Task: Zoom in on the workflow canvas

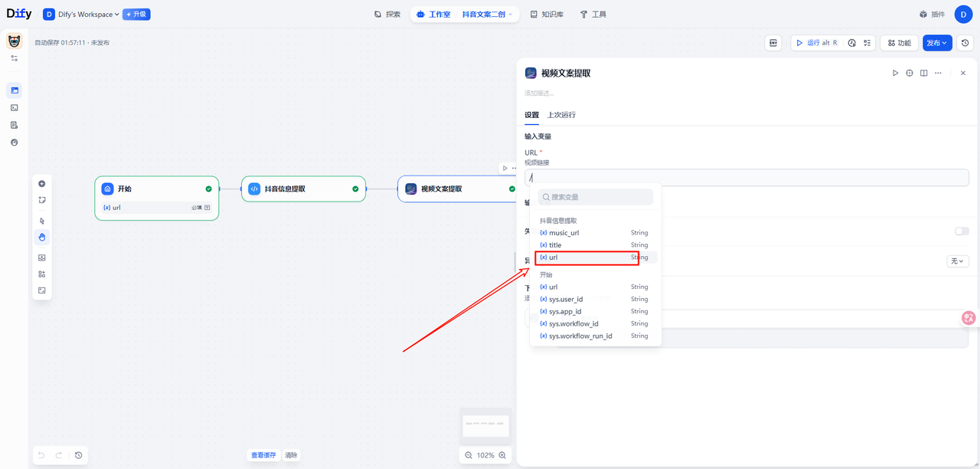Action: tap(502, 455)
